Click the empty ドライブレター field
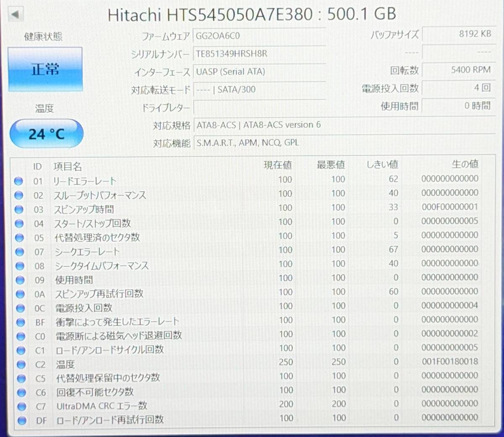This screenshot has height=437, width=504. (259, 107)
